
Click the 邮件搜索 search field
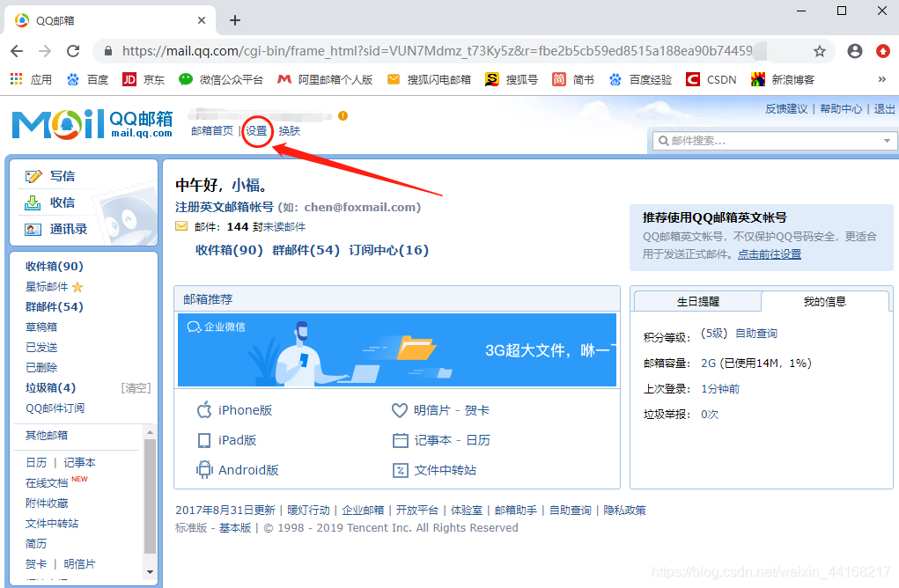[769, 141]
